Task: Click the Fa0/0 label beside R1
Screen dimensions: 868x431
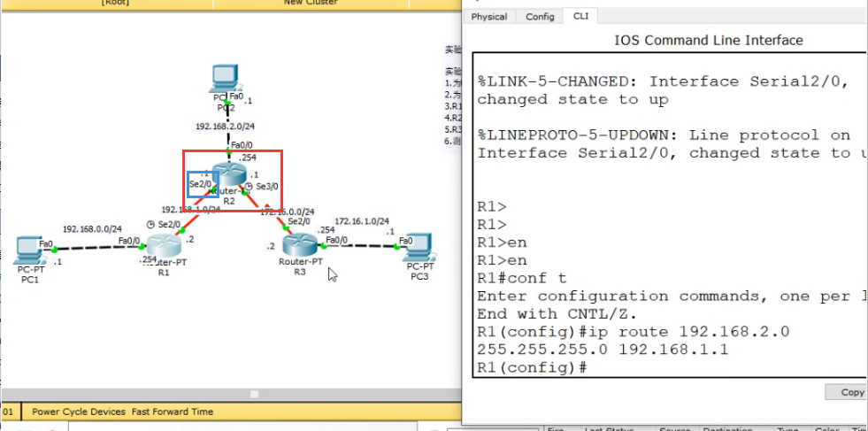Action: pos(129,241)
